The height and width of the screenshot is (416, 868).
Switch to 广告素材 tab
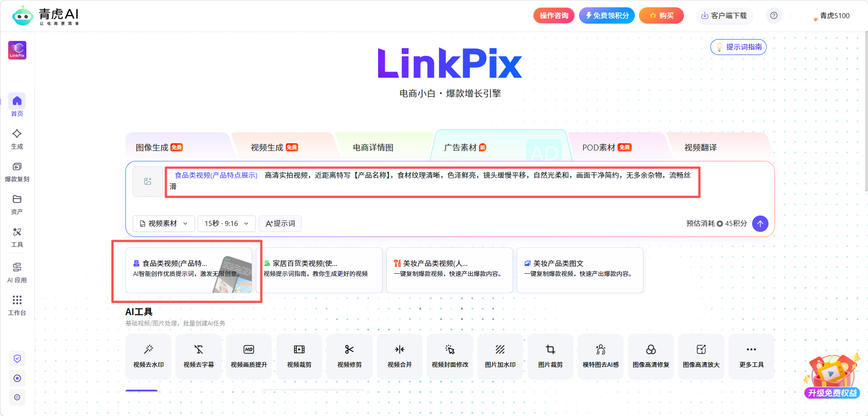click(x=500, y=146)
